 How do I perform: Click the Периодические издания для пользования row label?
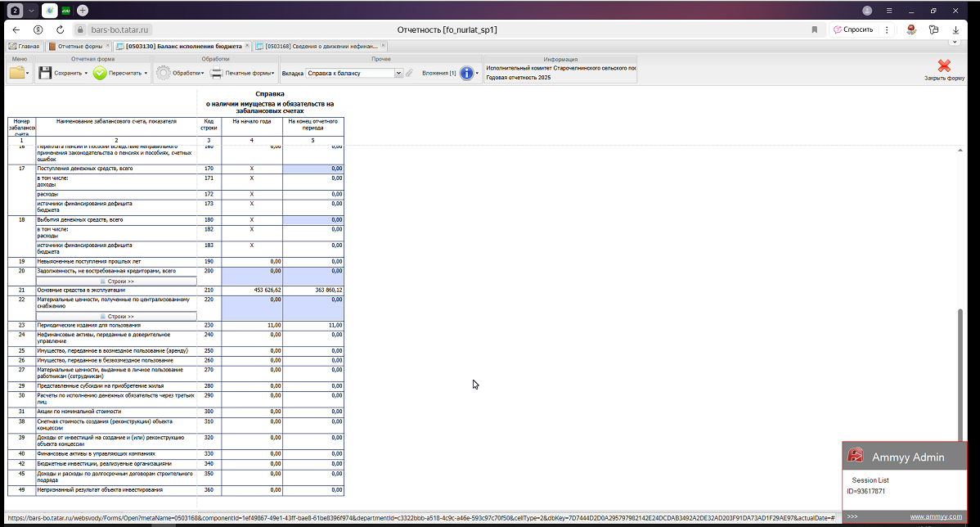pyautogui.click(x=88, y=325)
